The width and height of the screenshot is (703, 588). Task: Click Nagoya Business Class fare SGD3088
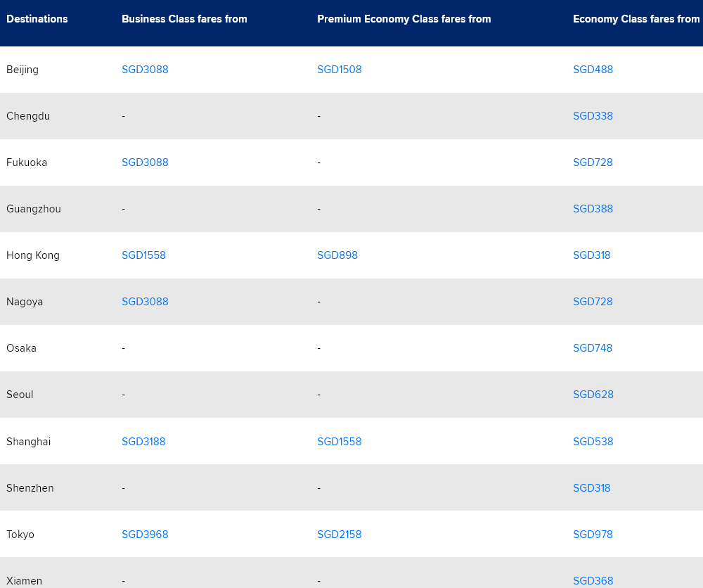pyautogui.click(x=145, y=302)
